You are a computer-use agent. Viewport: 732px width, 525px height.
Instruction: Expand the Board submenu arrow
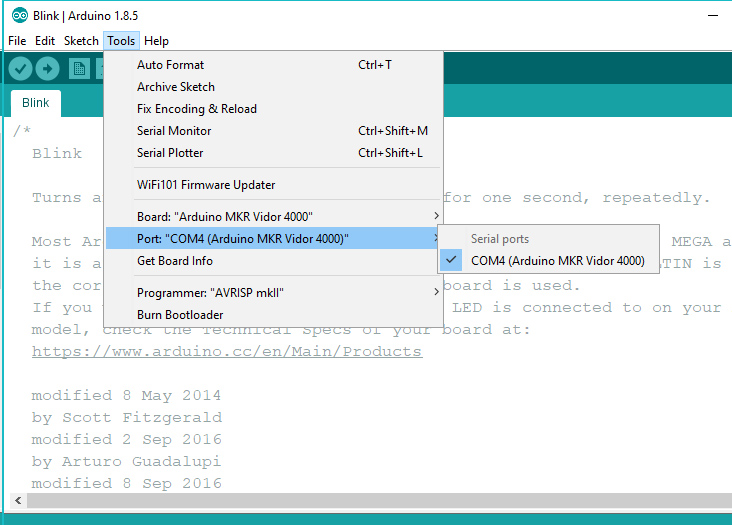pos(435,217)
